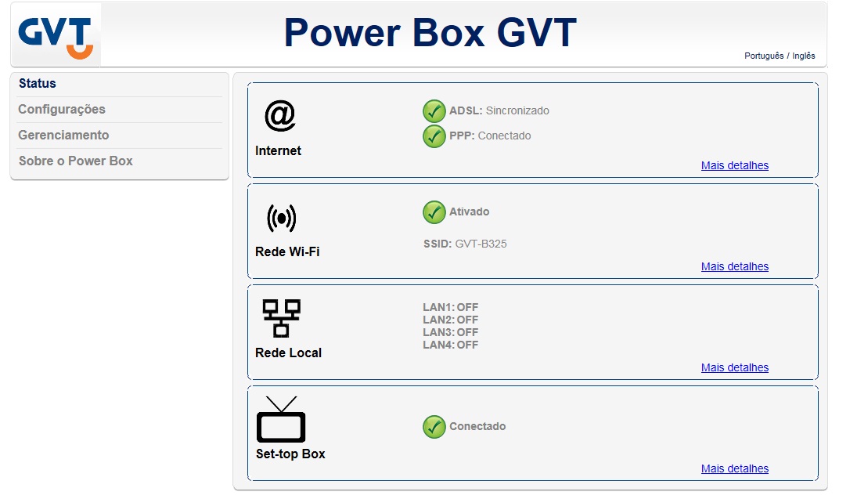868x499 pixels.
Task: Click the Rede Wi-Fi signal icon
Action: point(281,219)
